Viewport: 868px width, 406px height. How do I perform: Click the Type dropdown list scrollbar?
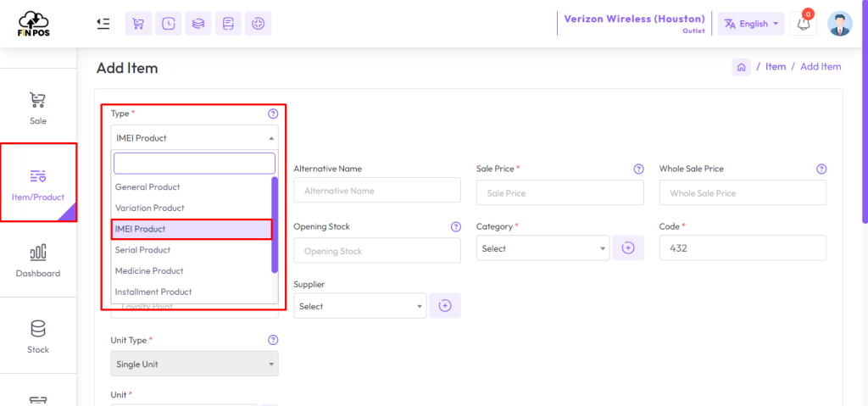[x=275, y=225]
